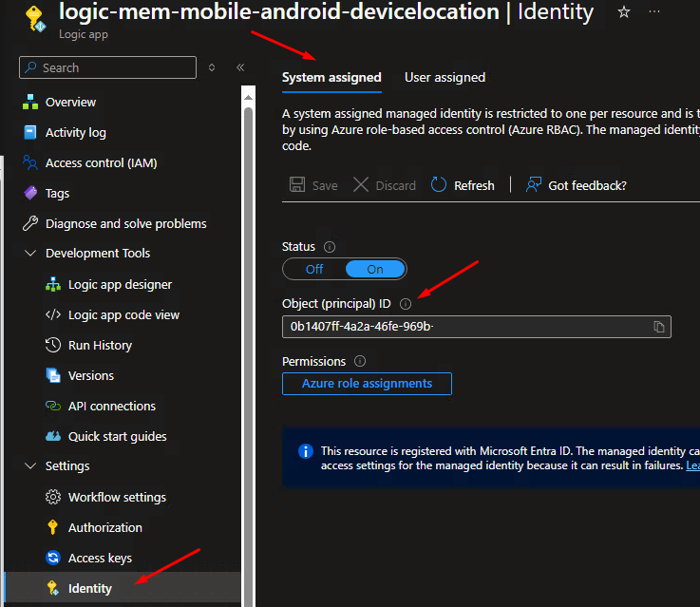The image size is (700, 607).
Task: Click the sidebar Search box
Action: coord(107,67)
